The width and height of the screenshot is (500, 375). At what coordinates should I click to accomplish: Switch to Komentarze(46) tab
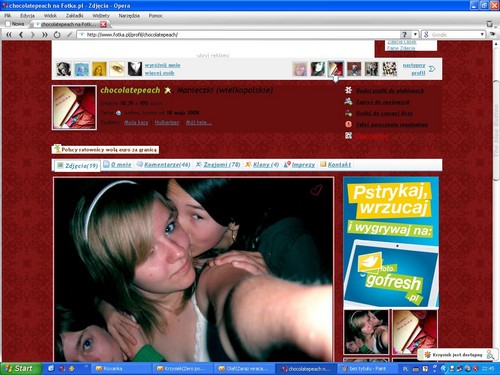[x=167, y=165]
